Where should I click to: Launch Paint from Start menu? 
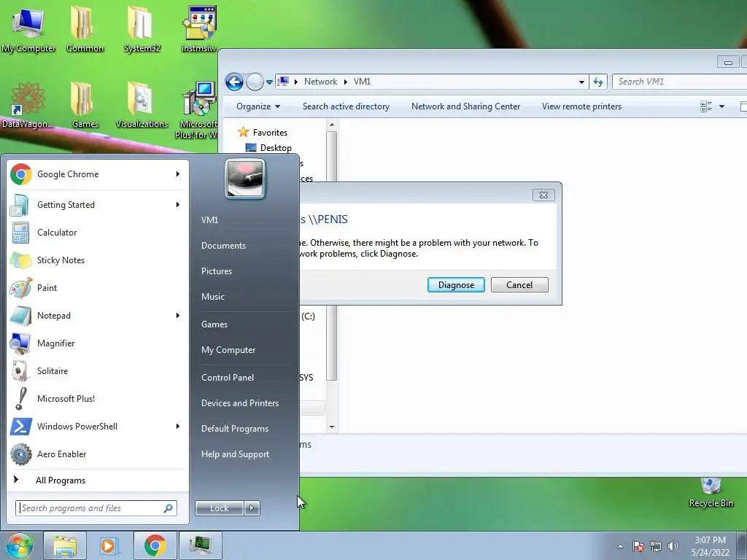(x=97, y=287)
